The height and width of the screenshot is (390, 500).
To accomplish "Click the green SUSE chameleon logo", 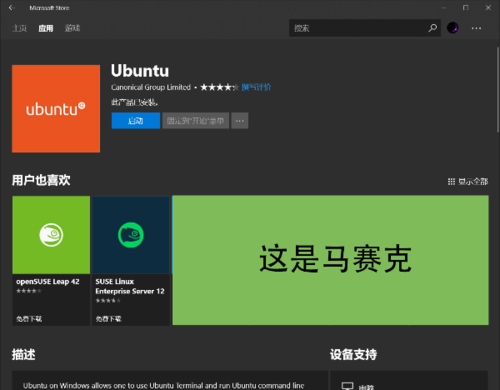I will pos(131,235).
